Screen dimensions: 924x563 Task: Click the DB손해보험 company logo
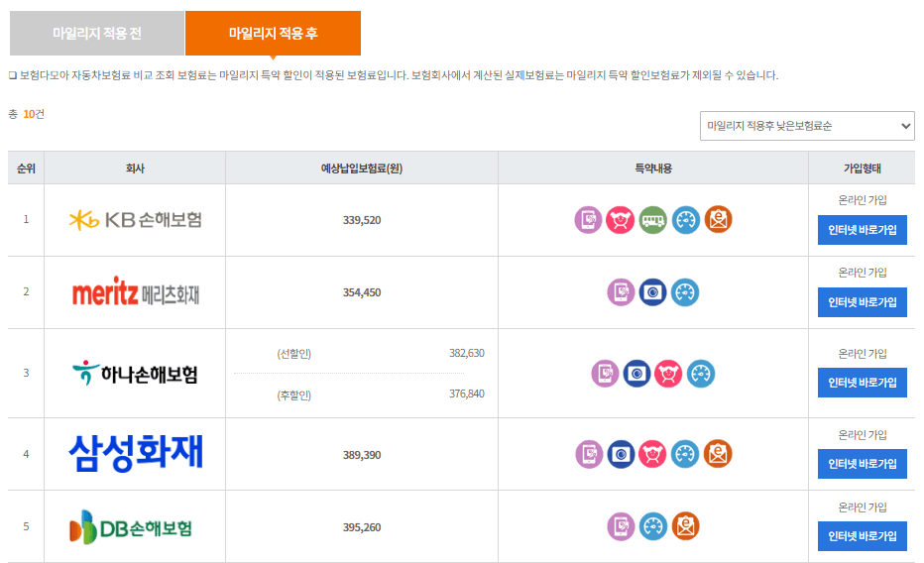tap(131, 527)
